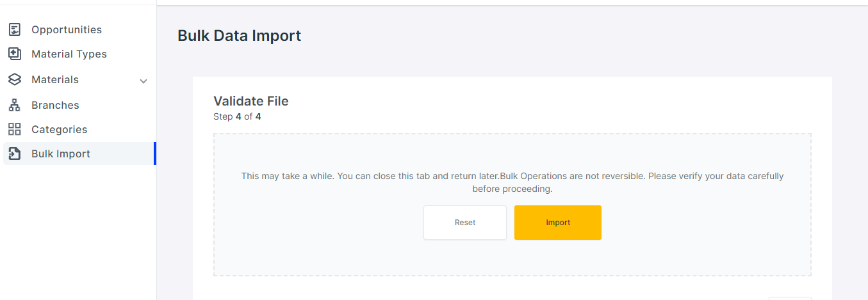
Task: Select the Bulk Import menu label
Action: coord(61,154)
